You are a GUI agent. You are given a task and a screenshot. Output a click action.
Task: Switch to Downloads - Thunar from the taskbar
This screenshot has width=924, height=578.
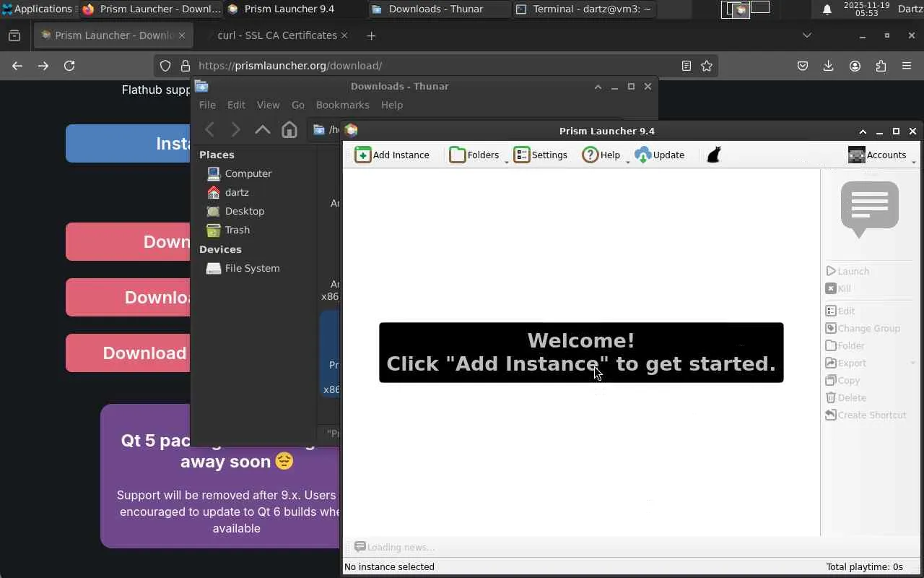point(440,9)
